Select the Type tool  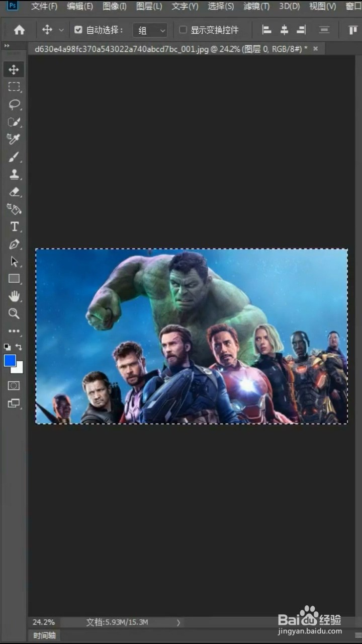14,227
